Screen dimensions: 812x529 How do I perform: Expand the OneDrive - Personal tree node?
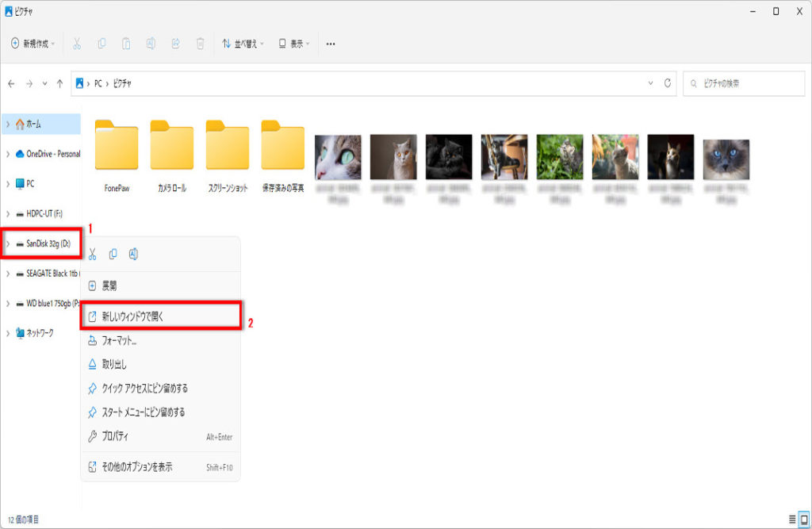8,154
